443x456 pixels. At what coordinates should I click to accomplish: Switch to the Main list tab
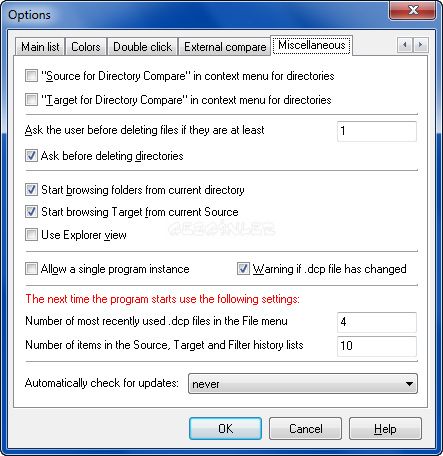tap(40, 47)
